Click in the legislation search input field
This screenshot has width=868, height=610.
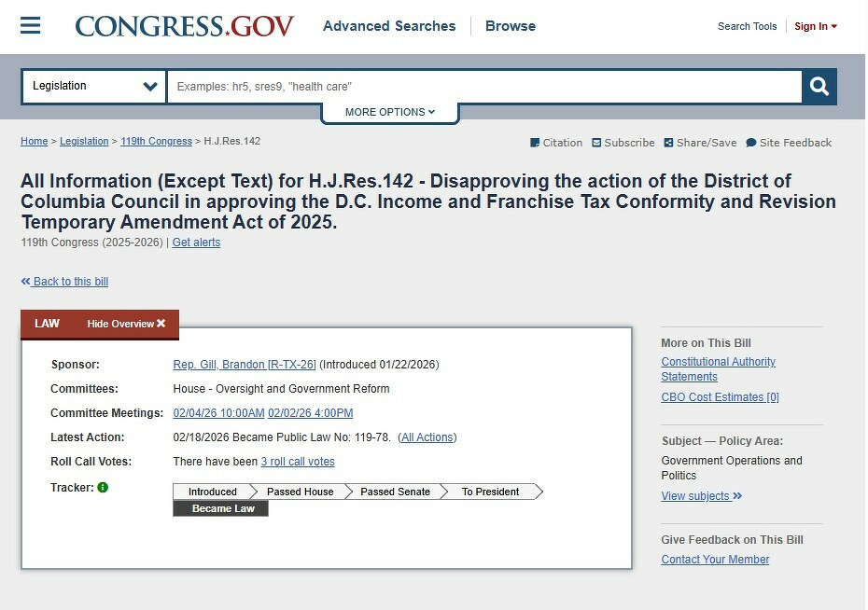click(x=483, y=87)
